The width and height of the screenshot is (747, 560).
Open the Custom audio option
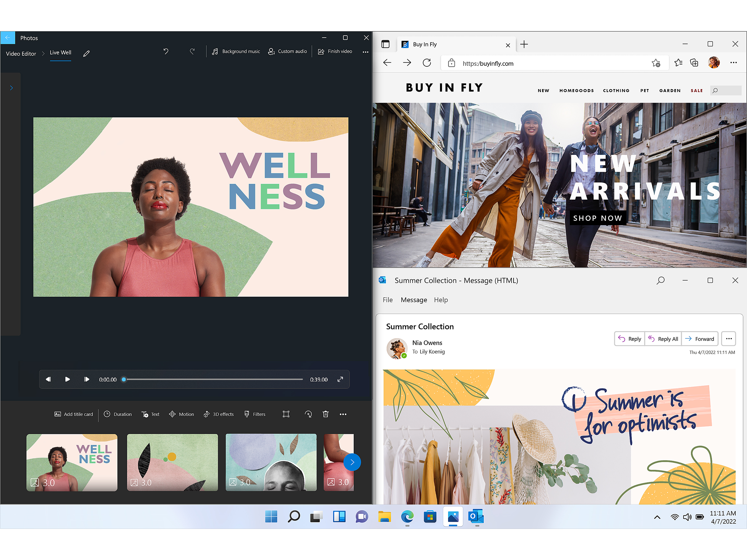287,51
